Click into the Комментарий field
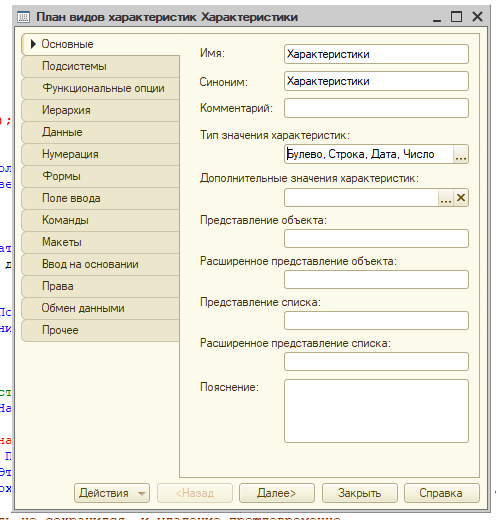 click(376, 108)
